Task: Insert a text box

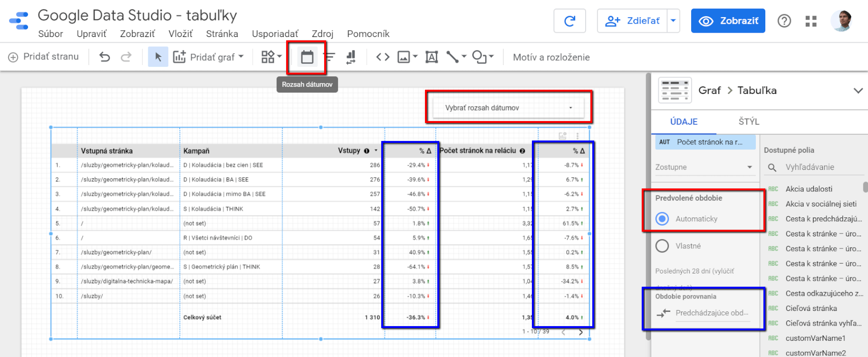Action: [x=432, y=57]
